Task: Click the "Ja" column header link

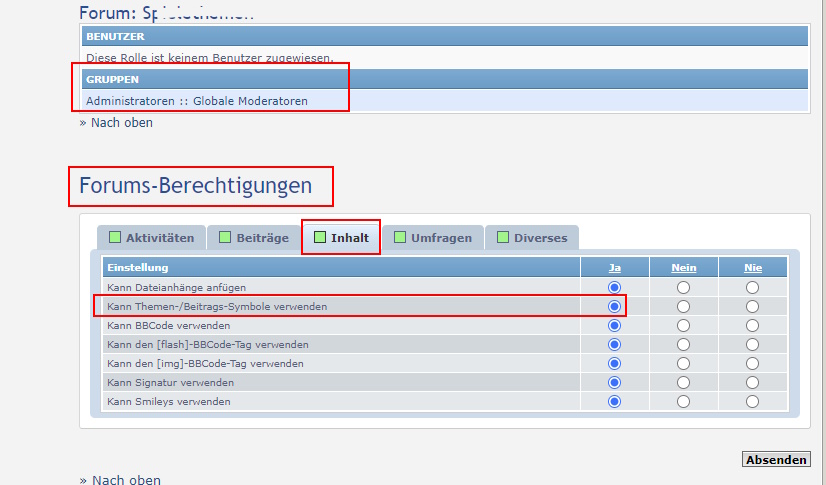Action: click(x=614, y=268)
